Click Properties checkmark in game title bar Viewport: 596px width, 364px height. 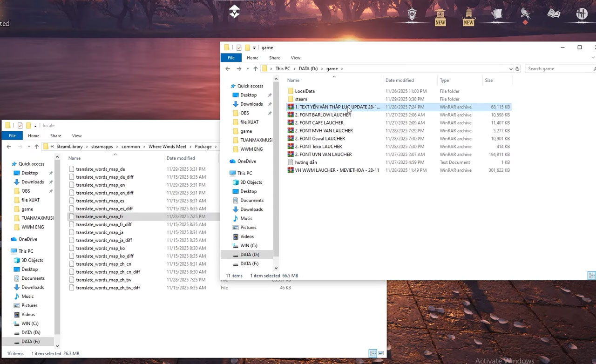[x=239, y=47]
